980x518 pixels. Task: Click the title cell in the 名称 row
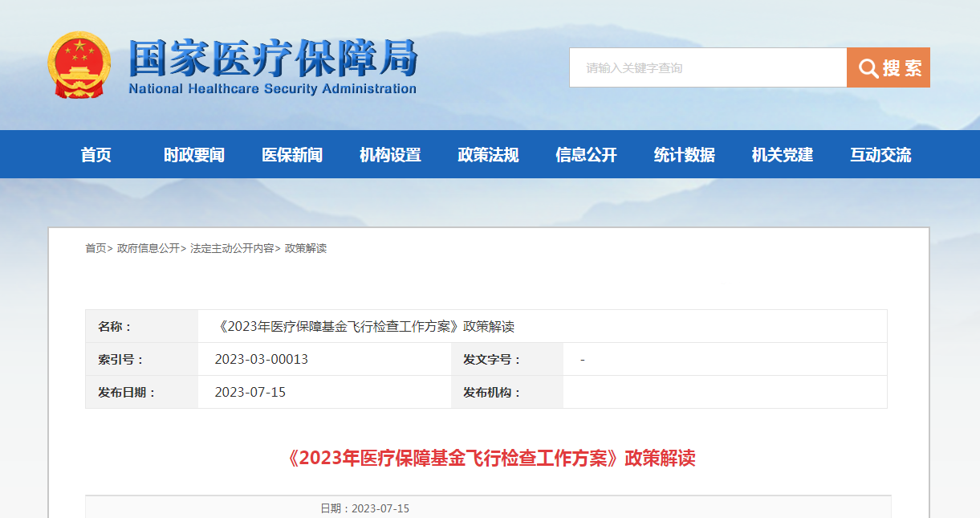click(x=543, y=326)
